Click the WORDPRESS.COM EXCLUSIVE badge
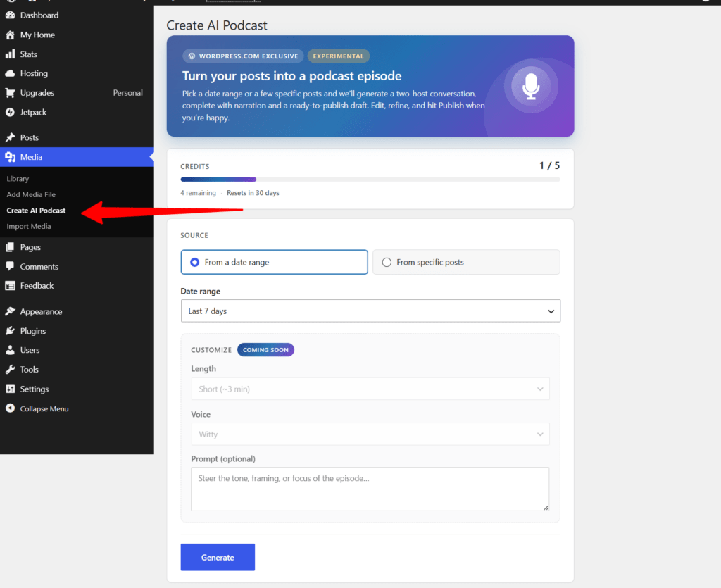 click(243, 56)
